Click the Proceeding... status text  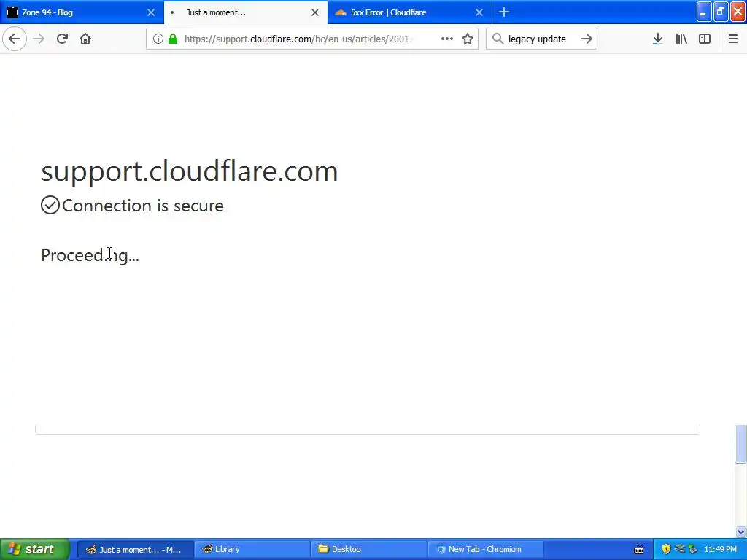[x=90, y=255]
